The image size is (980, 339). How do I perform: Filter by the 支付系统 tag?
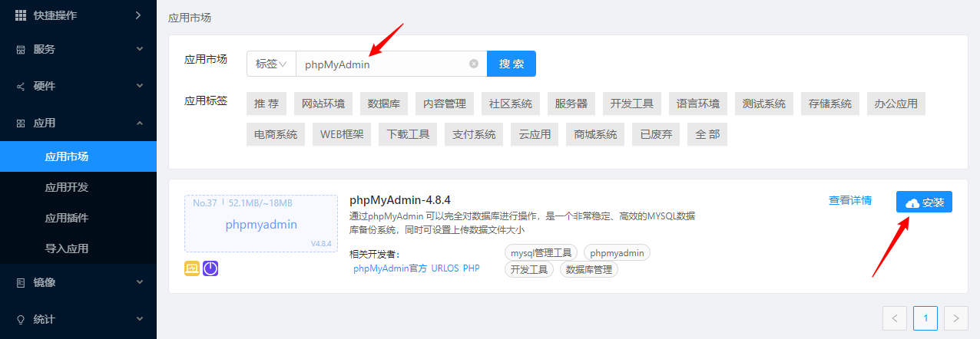tap(474, 134)
